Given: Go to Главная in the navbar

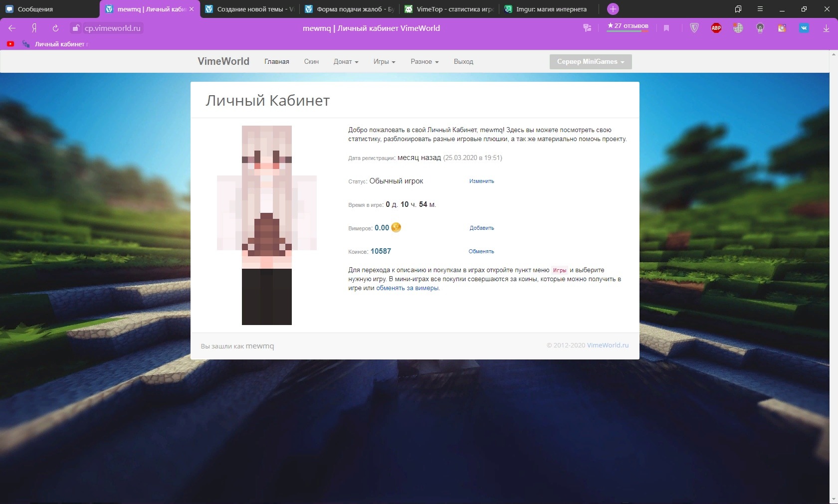Looking at the screenshot, I should (x=277, y=62).
